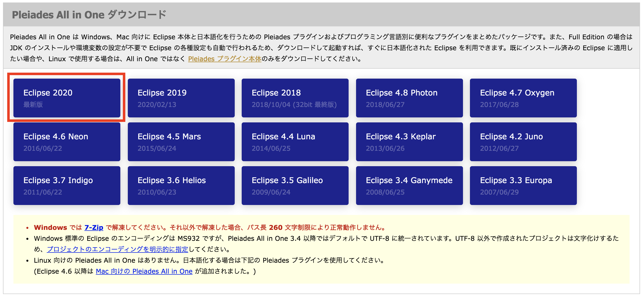Viewport: 644px width, 302px height.
Task: Open the Eclipse 4.7 Oxygen page
Action: tap(523, 98)
